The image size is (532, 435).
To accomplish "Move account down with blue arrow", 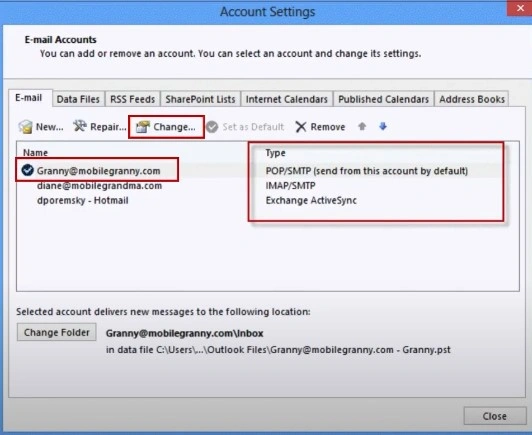I will point(383,126).
